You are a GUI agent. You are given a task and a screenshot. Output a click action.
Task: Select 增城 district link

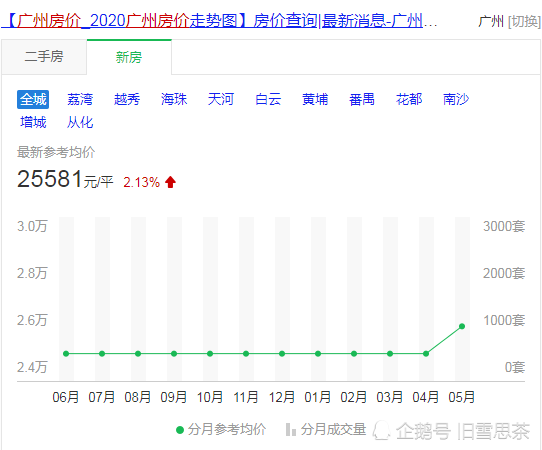33,122
